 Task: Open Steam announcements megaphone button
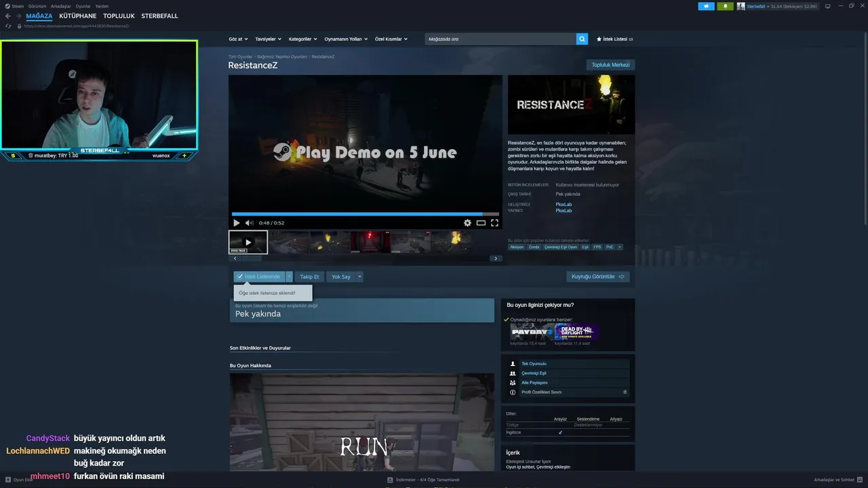706,6
